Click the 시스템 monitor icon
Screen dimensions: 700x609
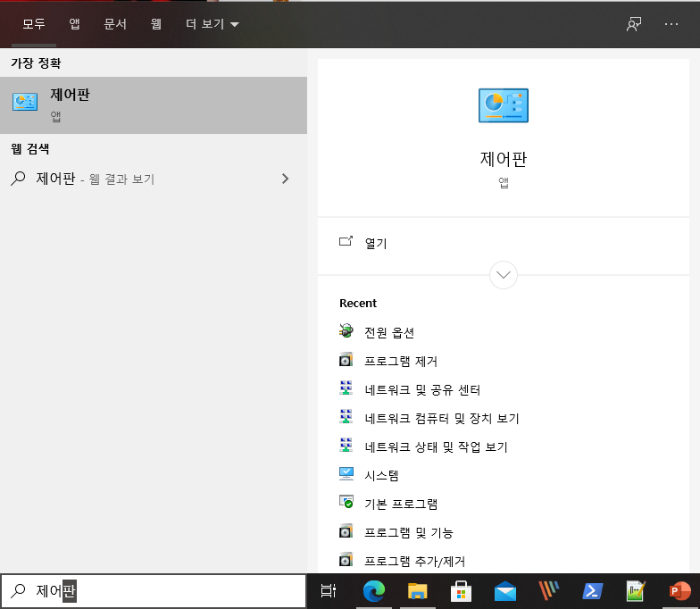point(346,473)
